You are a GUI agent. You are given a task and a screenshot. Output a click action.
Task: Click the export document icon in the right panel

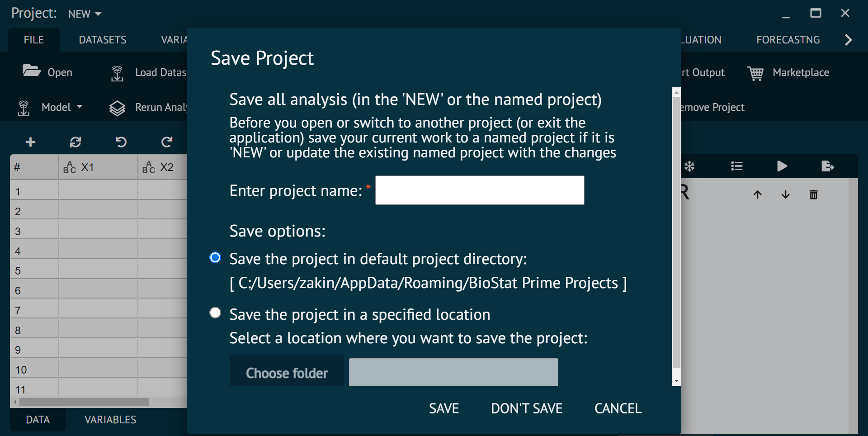[x=828, y=166]
